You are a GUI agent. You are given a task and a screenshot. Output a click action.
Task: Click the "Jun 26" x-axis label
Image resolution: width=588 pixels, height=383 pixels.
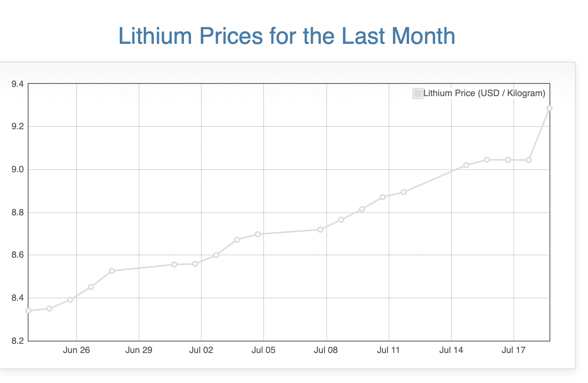pyautogui.click(x=76, y=350)
